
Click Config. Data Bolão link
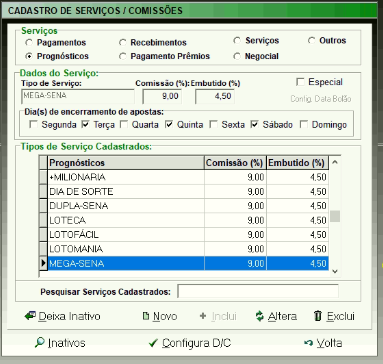tap(321, 99)
